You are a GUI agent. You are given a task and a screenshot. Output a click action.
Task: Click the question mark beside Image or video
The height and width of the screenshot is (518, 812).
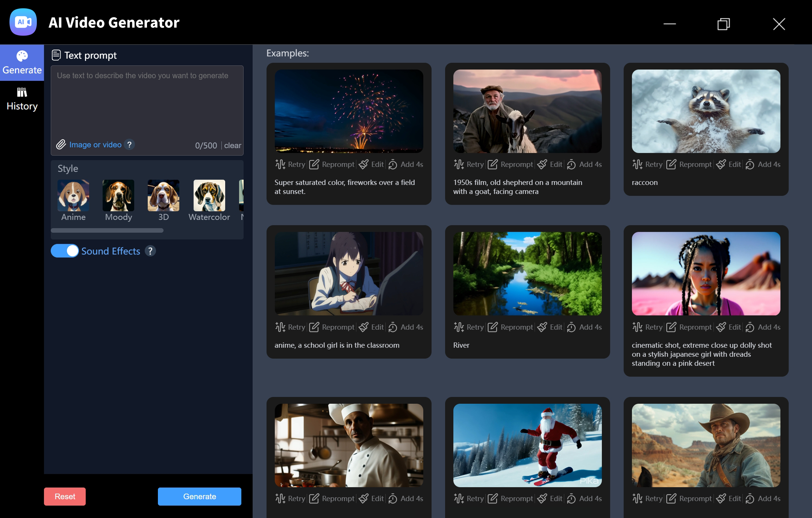pyautogui.click(x=129, y=144)
